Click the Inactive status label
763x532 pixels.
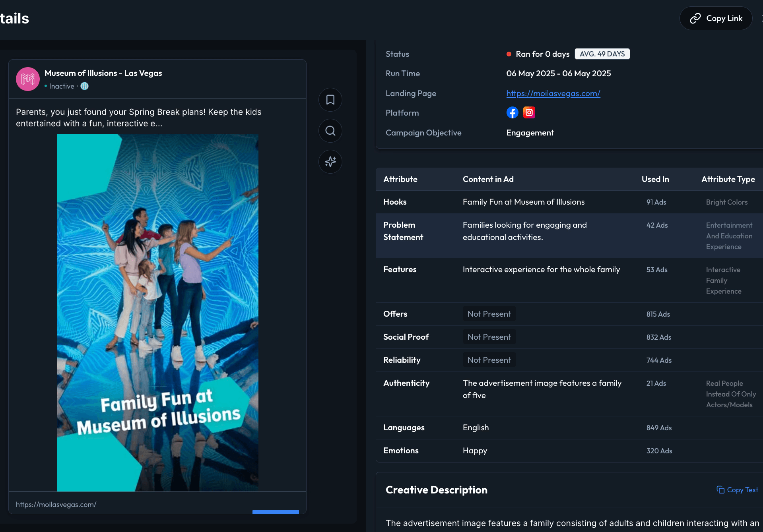pos(62,86)
